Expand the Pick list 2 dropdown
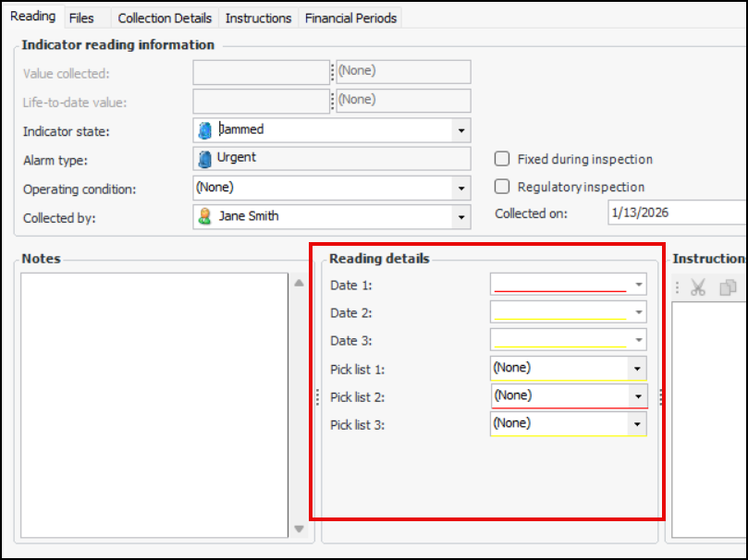Image resolution: width=748 pixels, height=560 pixels. (x=638, y=396)
